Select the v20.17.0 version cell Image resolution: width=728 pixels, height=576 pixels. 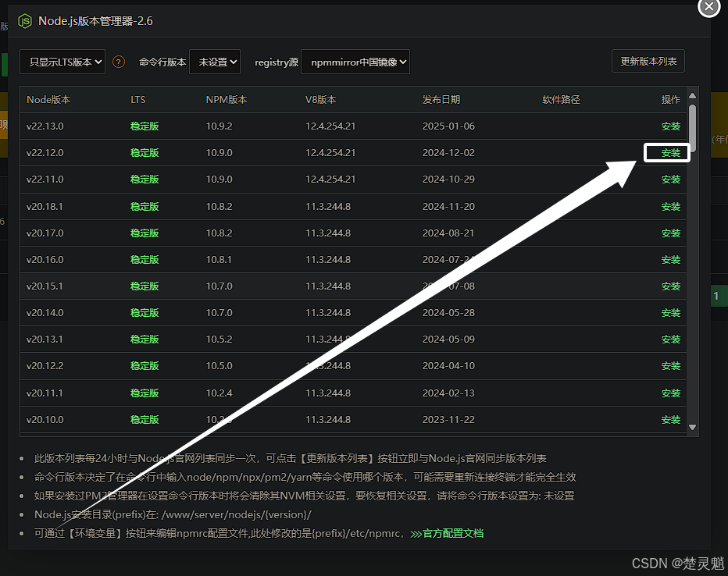pyautogui.click(x=45, y=233)
